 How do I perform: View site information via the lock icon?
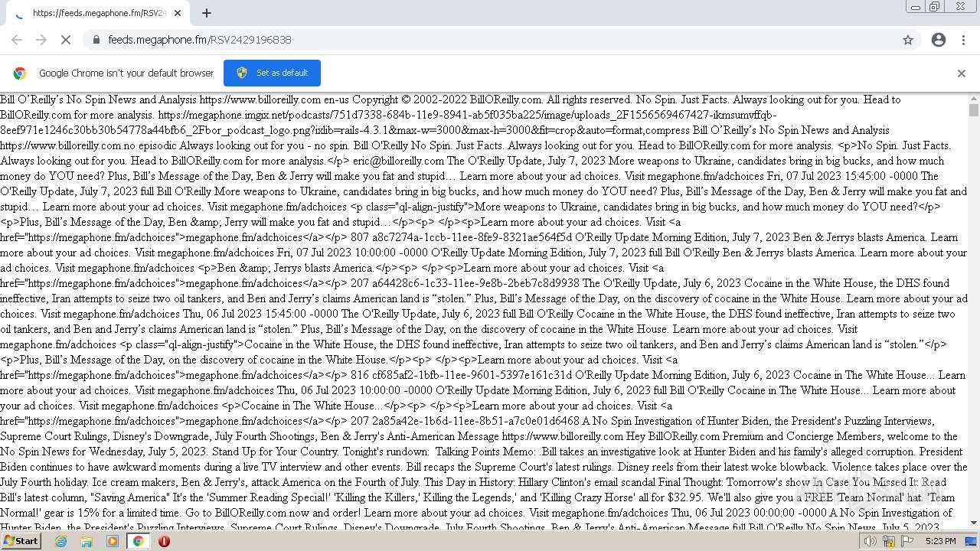(96, 40)
